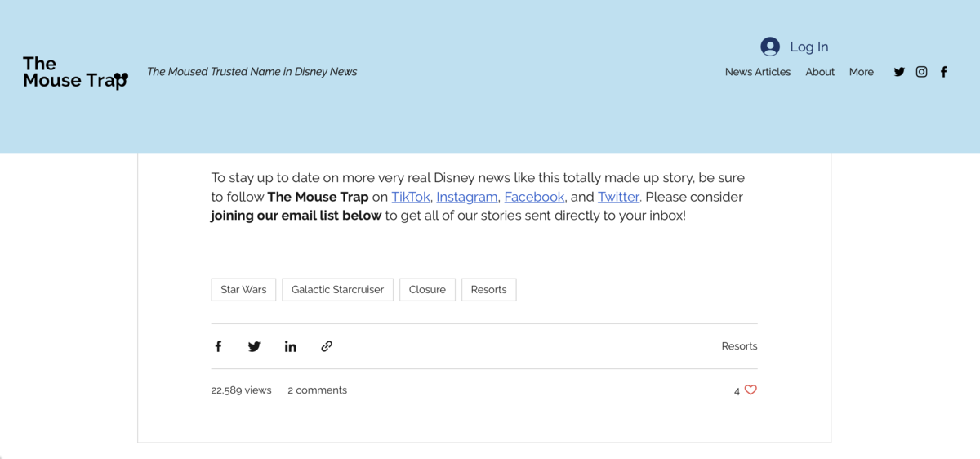Viewport: 980px width, 459px height.
Task: Open the 2 comments link
Action: (x=317, y=390)
